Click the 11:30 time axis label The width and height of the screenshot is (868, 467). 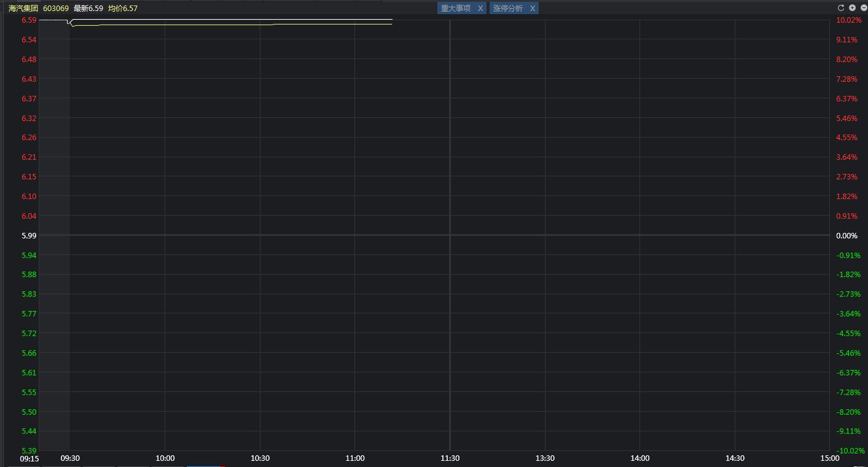(x=450, y=458)
